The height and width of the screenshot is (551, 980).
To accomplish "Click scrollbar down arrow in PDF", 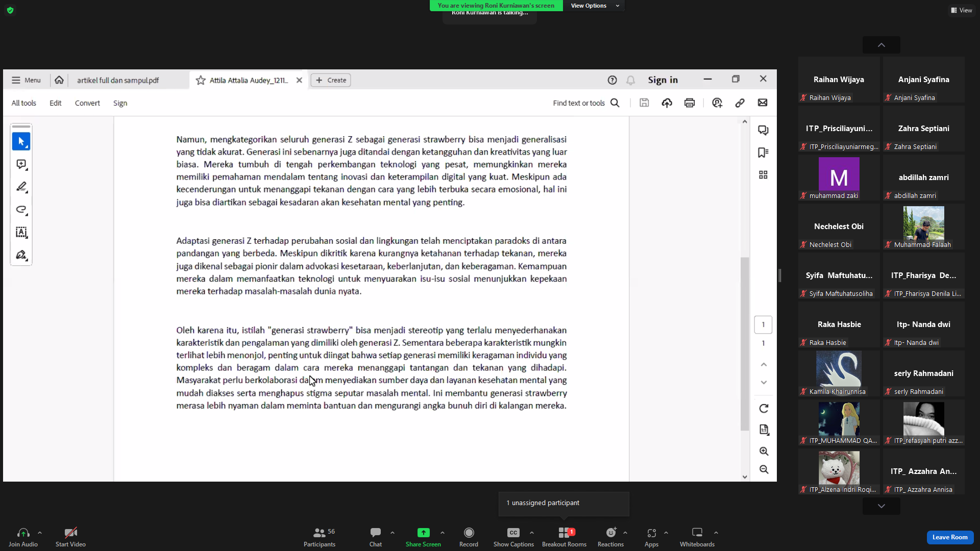I will pos(745,477).
